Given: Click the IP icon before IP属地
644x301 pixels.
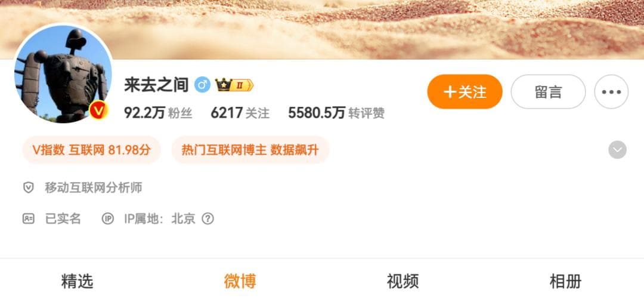Looking at the screenshot, I should (107, 219).
